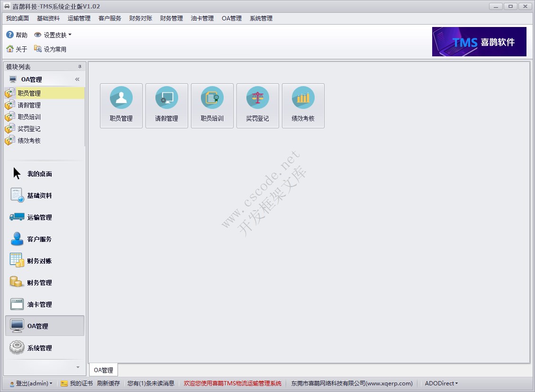Click 我的证书 in status bar
Viewport: 535px width, 392px height.
[x=77, y=383]
